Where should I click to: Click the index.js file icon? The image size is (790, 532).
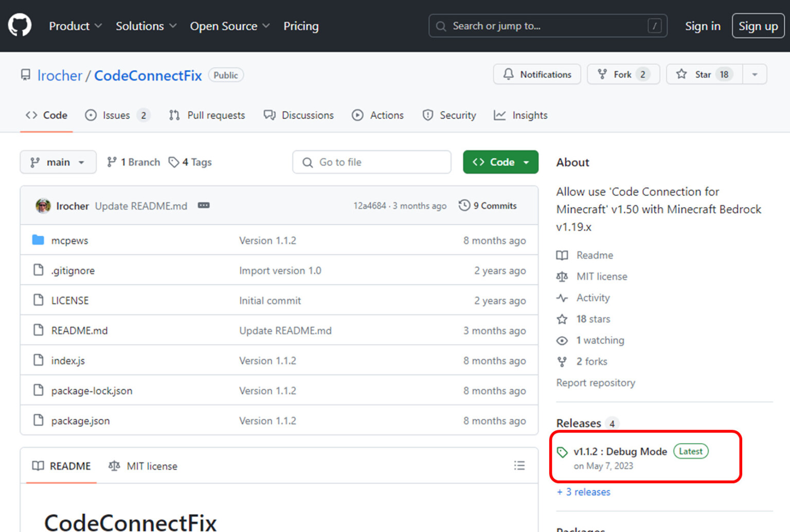tap(38, 360)
